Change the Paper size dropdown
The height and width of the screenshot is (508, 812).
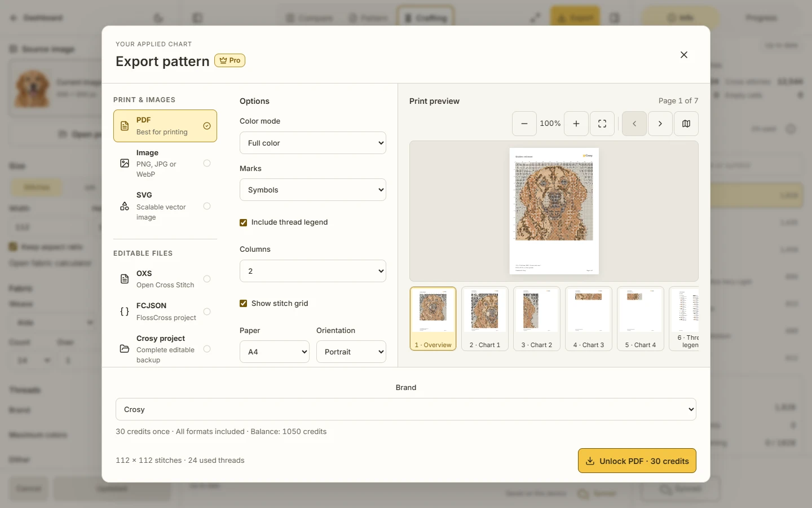(x=275, y=352)
